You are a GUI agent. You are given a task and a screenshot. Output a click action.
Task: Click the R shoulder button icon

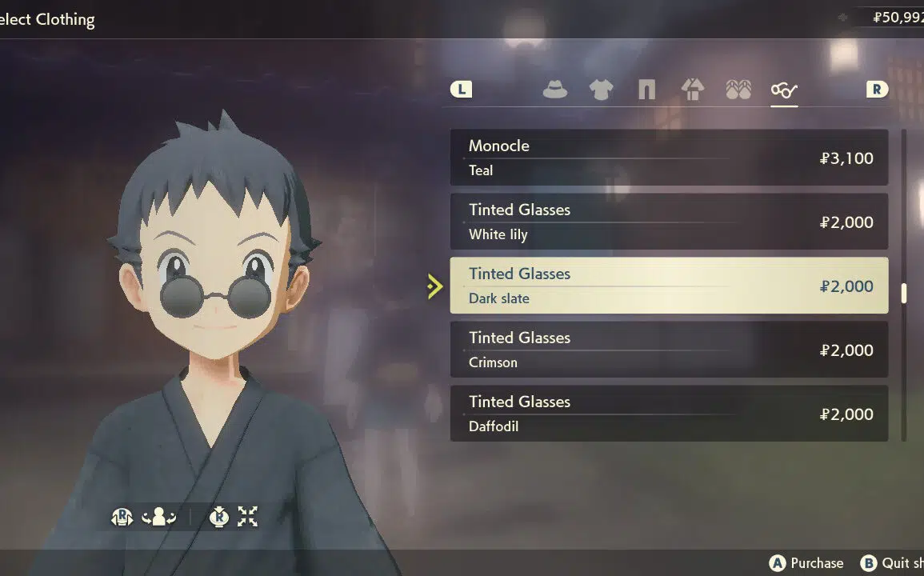pyautogui.click(x=877, y=90)
